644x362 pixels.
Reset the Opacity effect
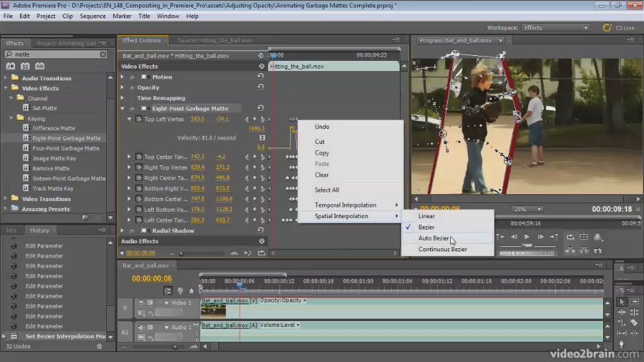pyautogui.click(x=260, y=87)
